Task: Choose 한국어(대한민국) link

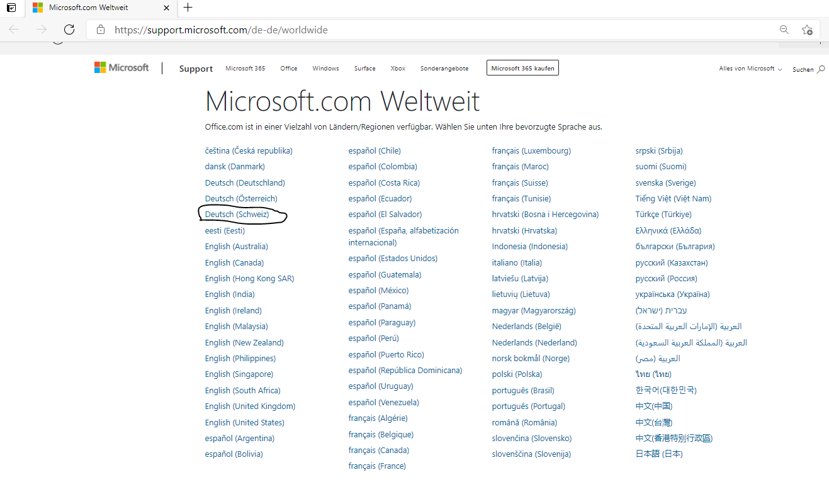Action: 666,391
